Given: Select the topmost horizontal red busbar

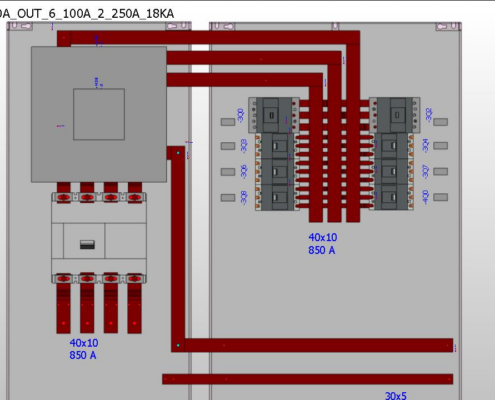Looking at the screenshot, I should click(x=208, y=37).
